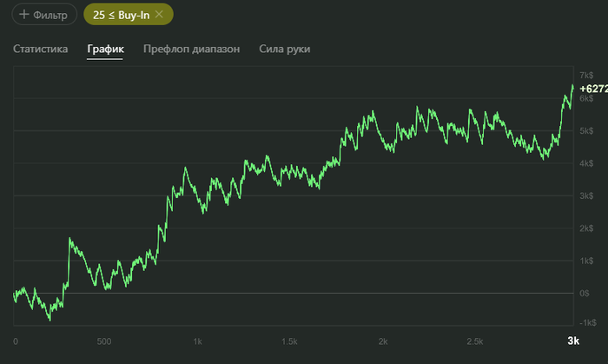The image size is (608, 364).
Task: Click the 0 label on the x-axis
Action: click(16, 341)
